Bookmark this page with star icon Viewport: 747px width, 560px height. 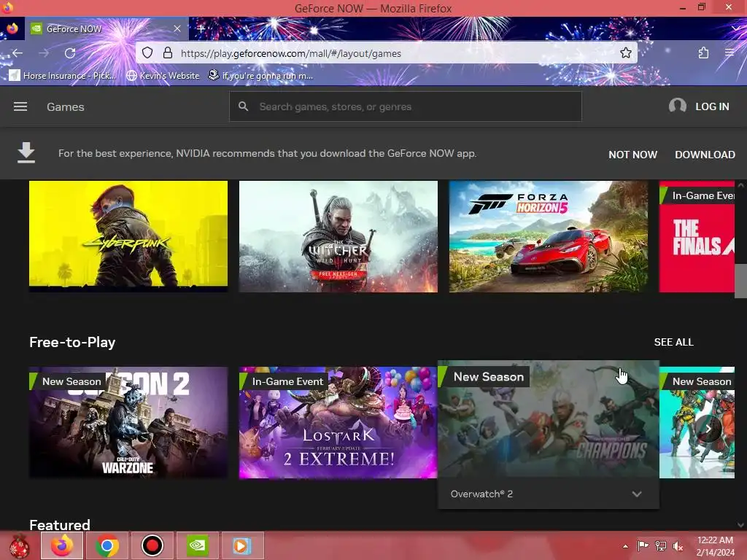(625, 52)
